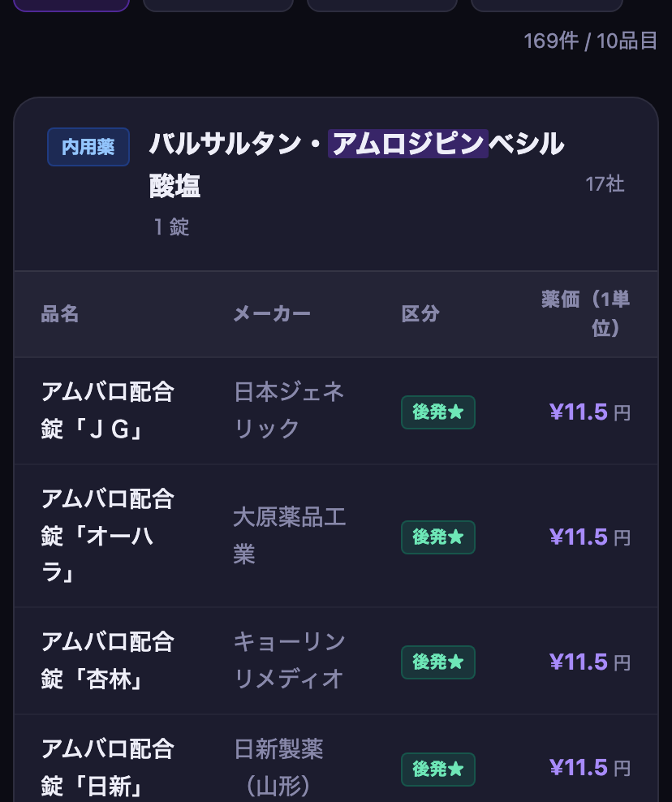Image resolution: width=672 pixels, height=802 pixels.
Task: Sort by メーカー column header
Action: point(272,313)
